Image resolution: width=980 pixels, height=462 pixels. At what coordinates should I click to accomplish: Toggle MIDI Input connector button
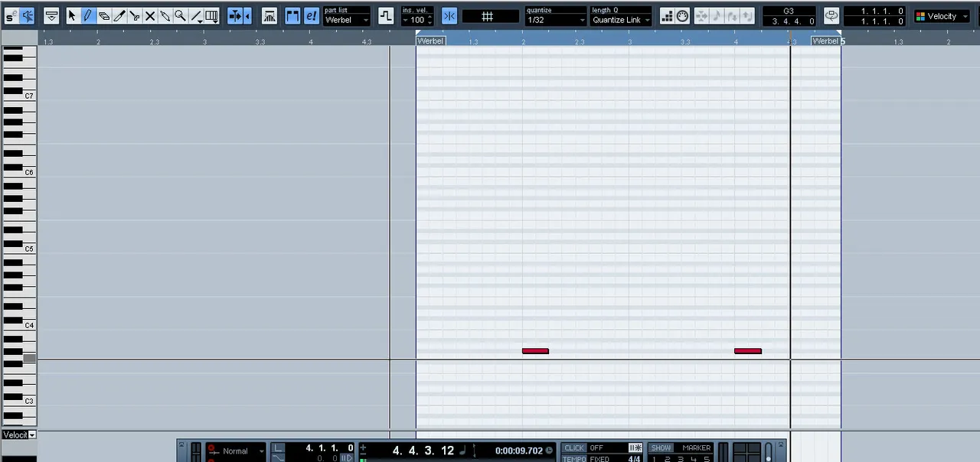pos(682,16)
